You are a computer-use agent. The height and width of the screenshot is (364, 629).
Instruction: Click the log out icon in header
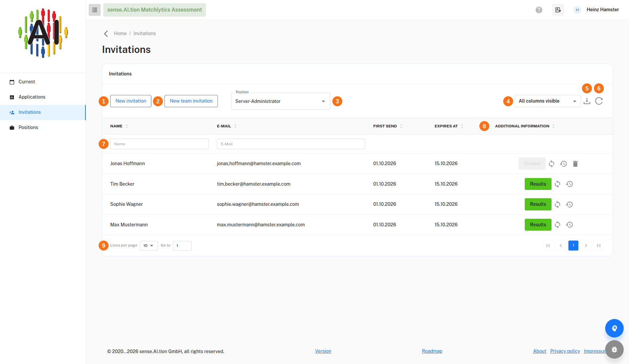tap(558, 10)
